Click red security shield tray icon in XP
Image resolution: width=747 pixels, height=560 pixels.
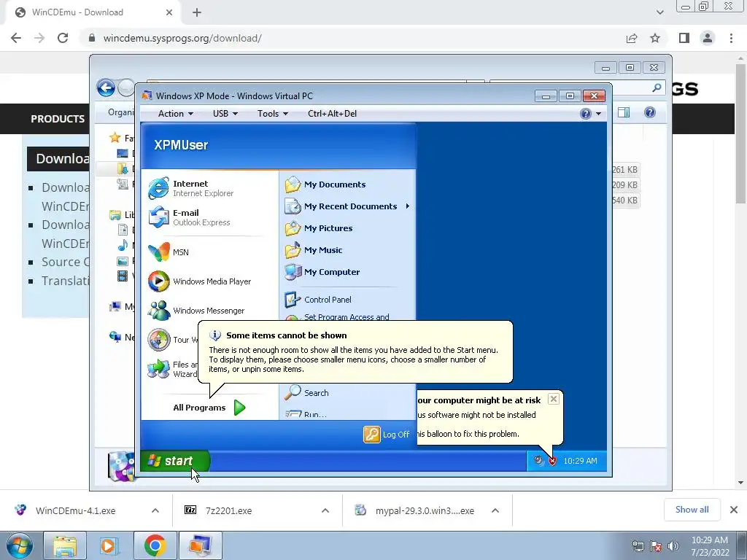click(x=553, y=461)
